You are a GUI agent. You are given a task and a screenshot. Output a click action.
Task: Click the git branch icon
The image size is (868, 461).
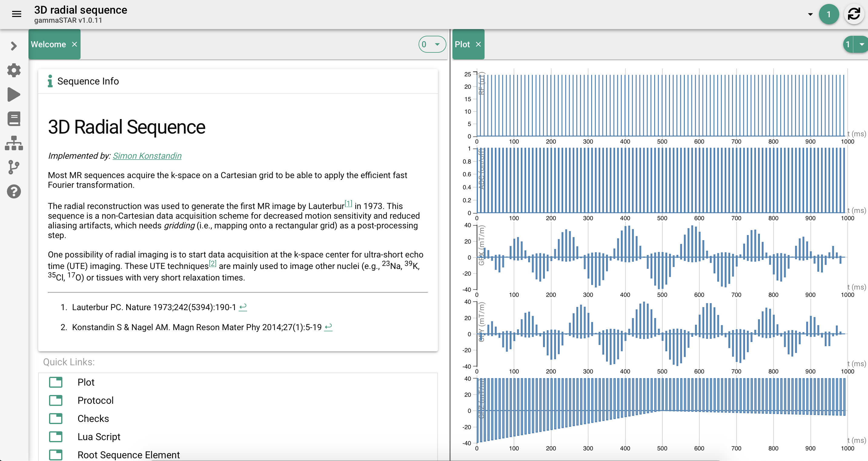(x=14, y=167)
